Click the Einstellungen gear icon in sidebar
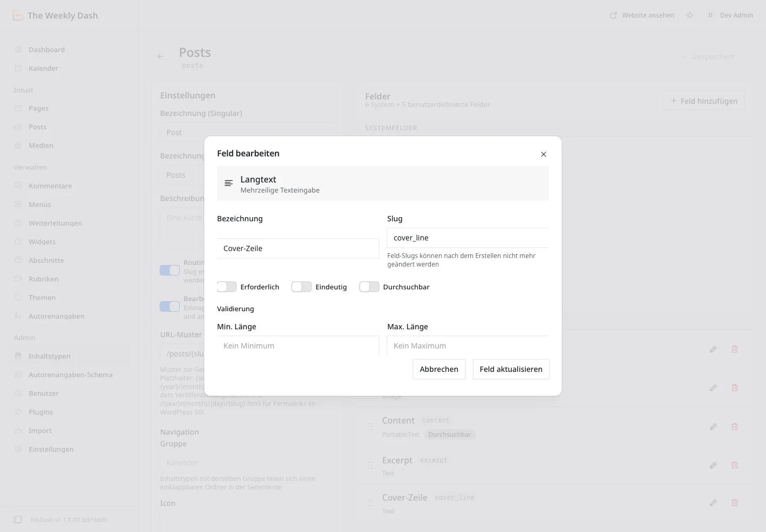Screen dimensions: 766x532 pyautogui.click(x=18, y=449)
